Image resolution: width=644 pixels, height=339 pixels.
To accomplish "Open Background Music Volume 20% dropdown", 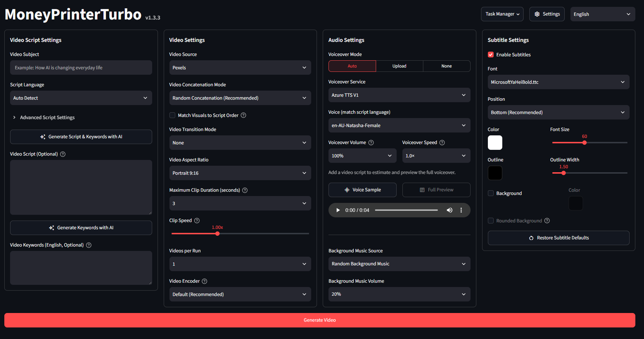I will click(x=400, y=294).
